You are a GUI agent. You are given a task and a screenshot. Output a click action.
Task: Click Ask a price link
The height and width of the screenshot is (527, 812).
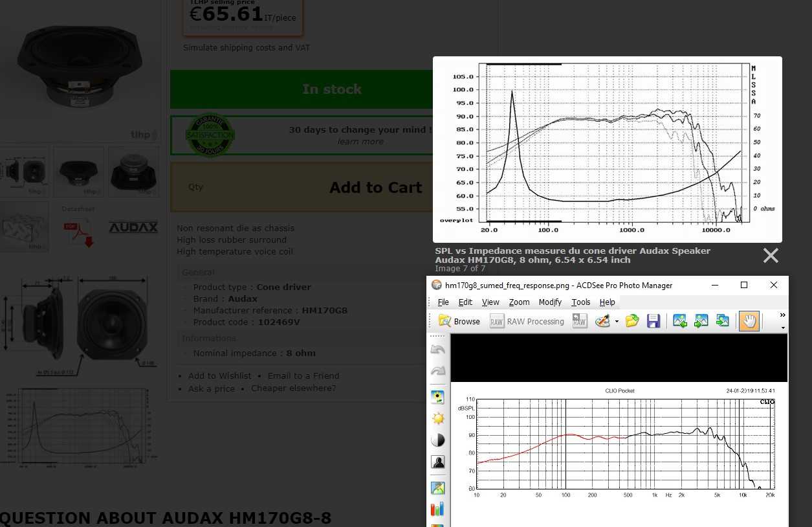[x=212, y=388]
